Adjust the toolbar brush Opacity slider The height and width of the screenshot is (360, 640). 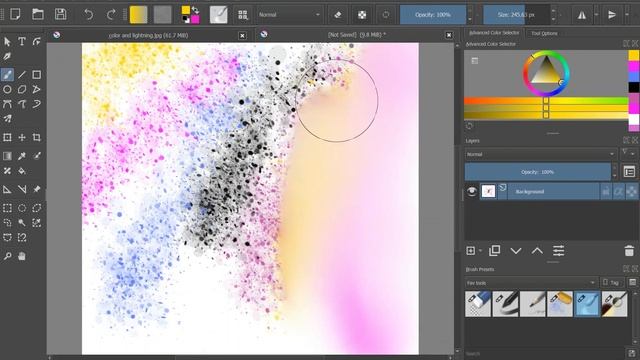433,15
